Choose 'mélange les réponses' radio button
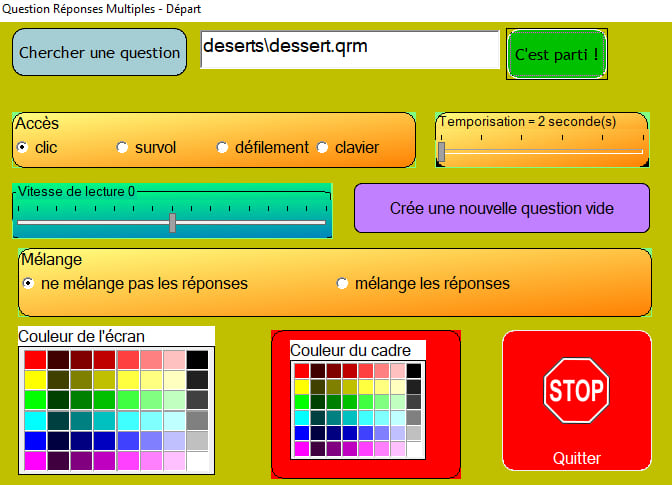 click(x=343, y=283)
